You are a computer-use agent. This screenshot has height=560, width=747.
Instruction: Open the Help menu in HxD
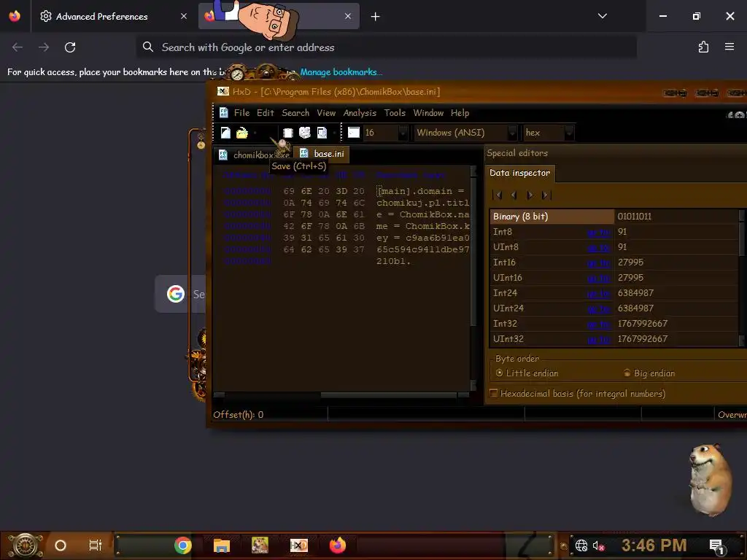click(460, 113)
